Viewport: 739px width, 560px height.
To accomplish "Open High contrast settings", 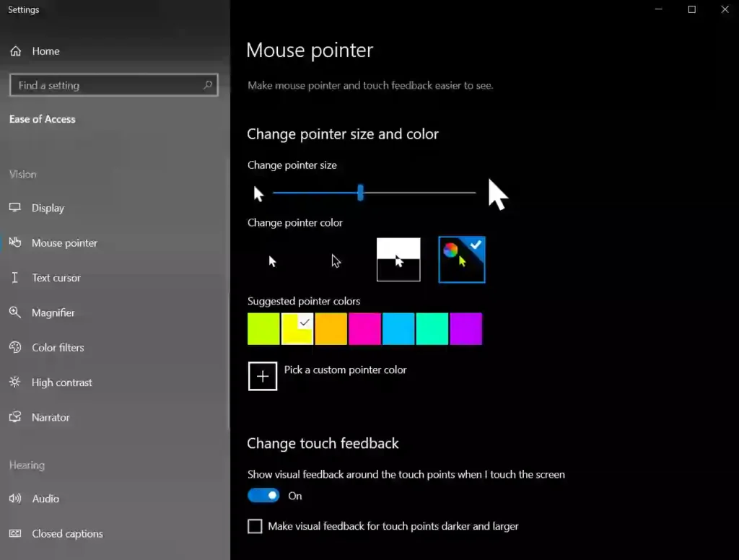I will 61,382.
